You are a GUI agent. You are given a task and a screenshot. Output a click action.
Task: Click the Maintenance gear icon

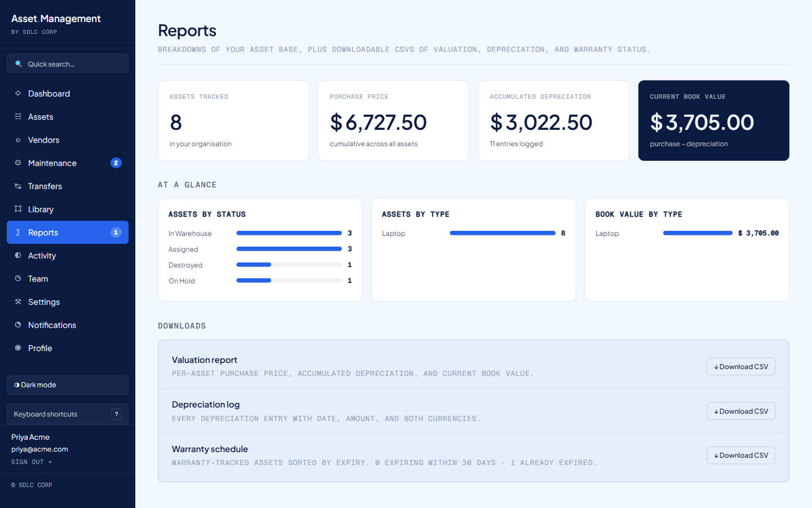18,163
